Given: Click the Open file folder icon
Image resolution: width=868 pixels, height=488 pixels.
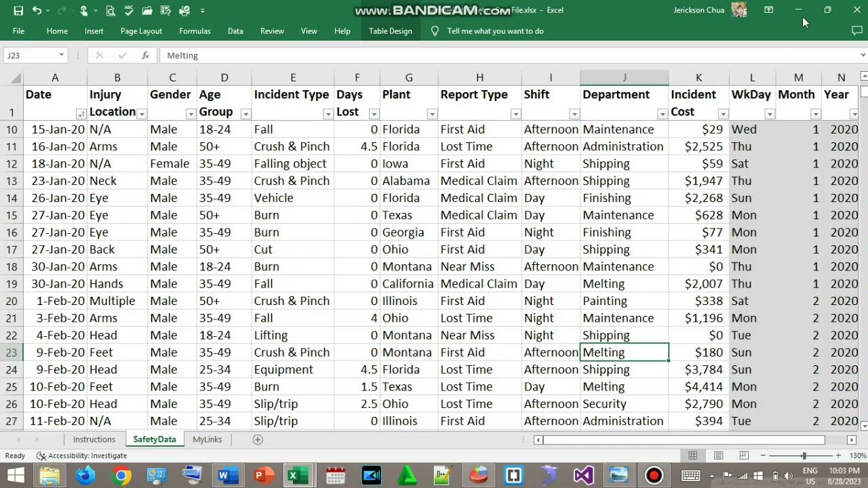Looking at the screenshot, I should 147,11.
